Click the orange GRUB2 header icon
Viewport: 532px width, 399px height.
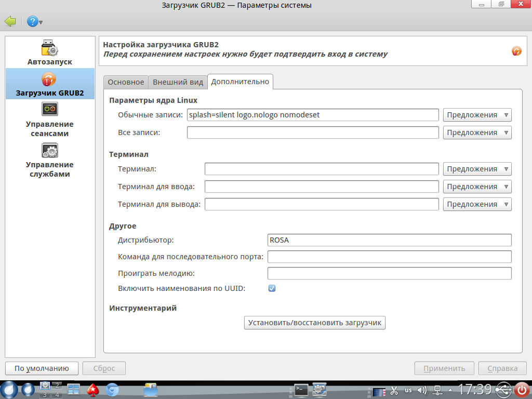pos(516,51)
